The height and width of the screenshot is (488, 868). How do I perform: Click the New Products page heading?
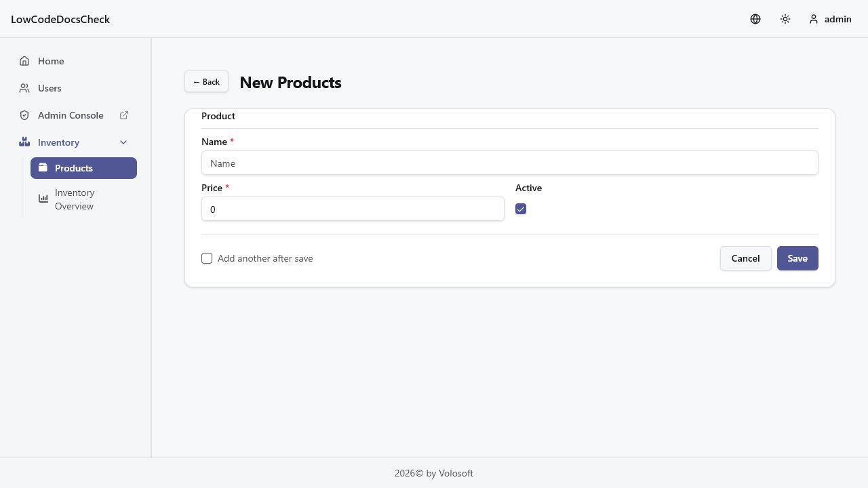point(290,82)
